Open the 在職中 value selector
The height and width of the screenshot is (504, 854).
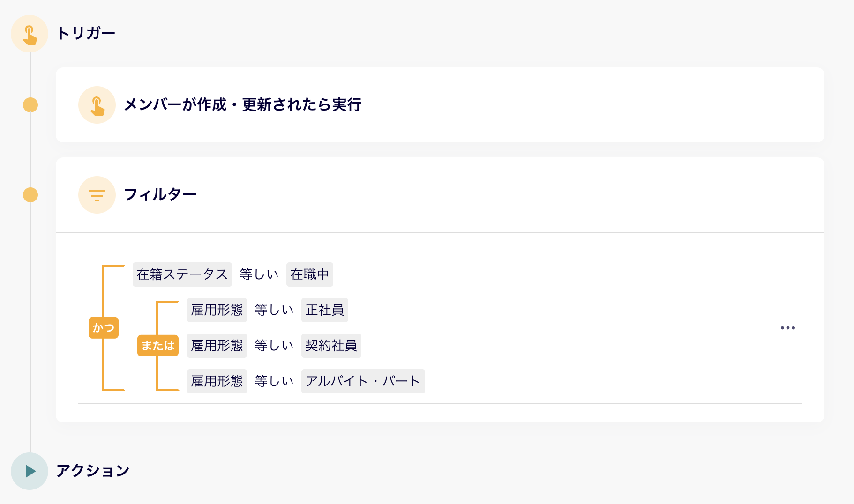[309, 274]
